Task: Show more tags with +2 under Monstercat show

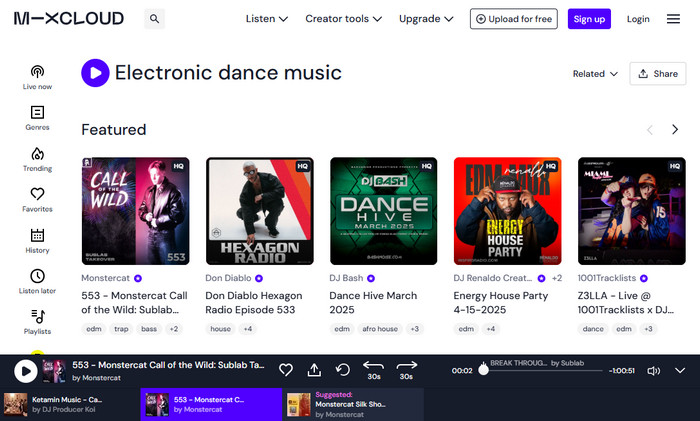Action: tap(174, 329)
